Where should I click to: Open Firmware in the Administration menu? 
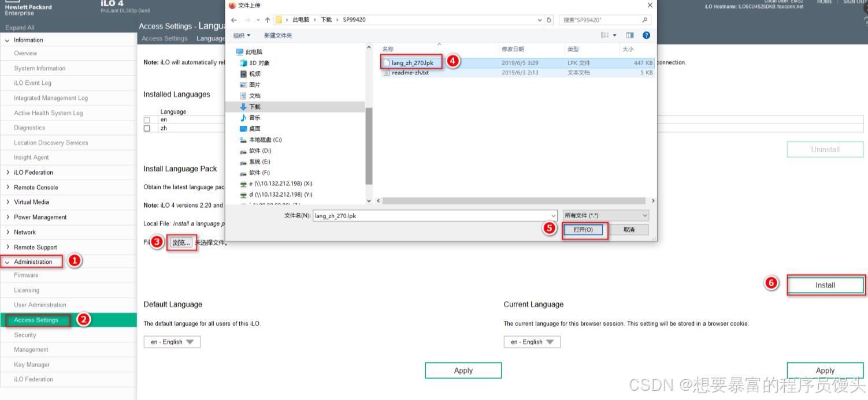27,275
